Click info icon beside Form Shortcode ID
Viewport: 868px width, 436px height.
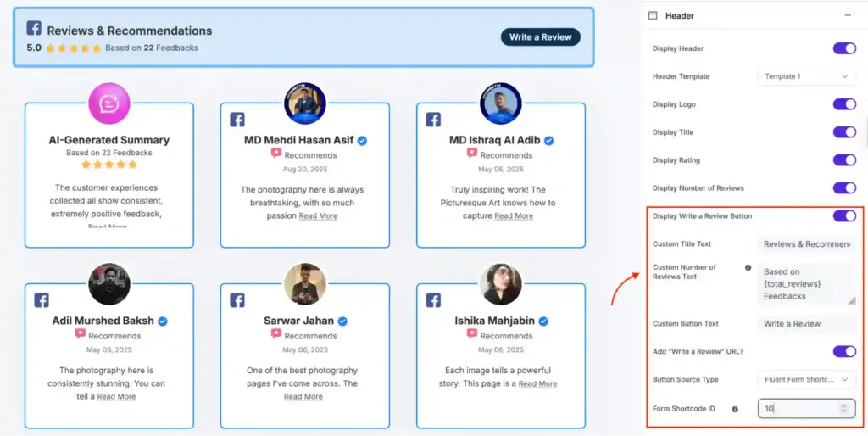tap(735, 410)
